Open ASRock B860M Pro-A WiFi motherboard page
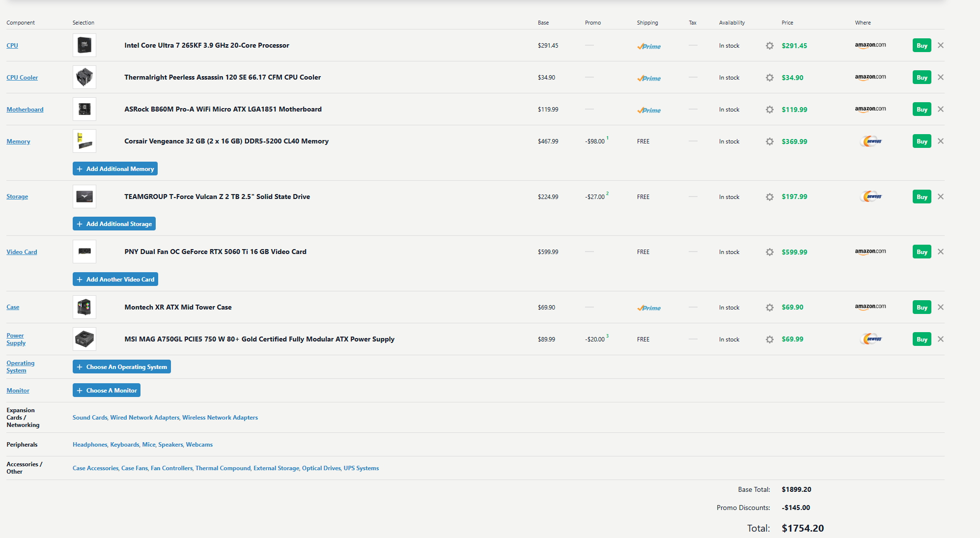 point(223,109)
